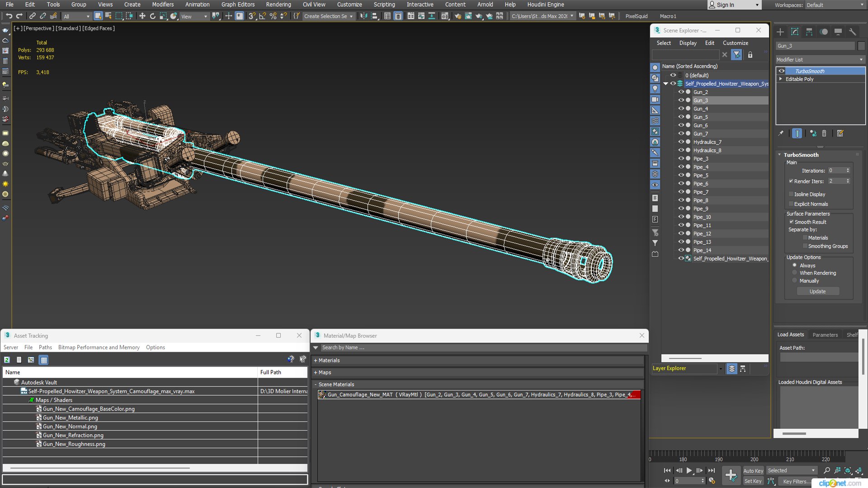This screenshot has height=488, width=868.
Task: Open the Graph Editors menu
Action: tap(238, 5)
